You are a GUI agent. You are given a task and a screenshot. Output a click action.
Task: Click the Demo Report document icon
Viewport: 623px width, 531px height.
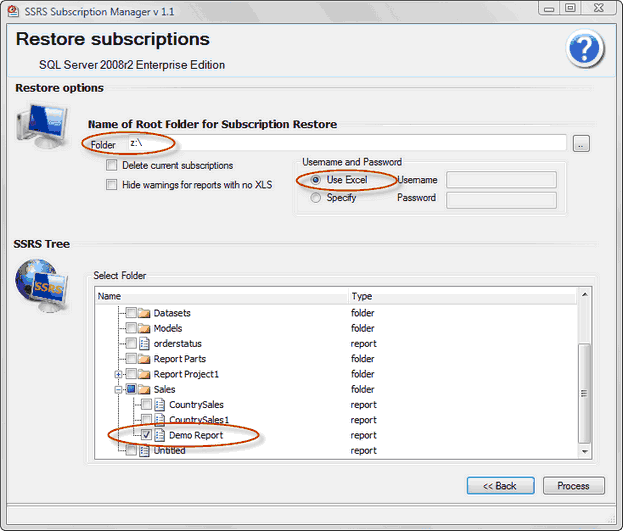click(160, 435)
